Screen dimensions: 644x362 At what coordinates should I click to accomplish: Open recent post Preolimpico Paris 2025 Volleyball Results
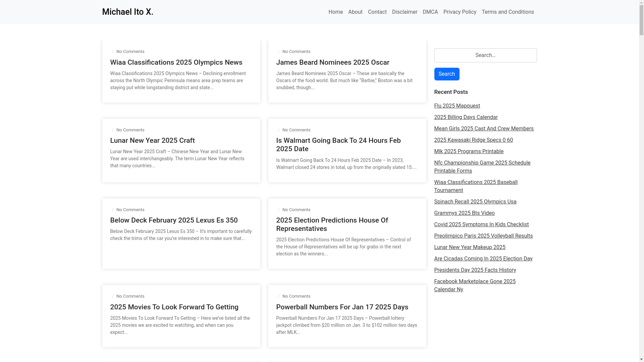(483, 236)
